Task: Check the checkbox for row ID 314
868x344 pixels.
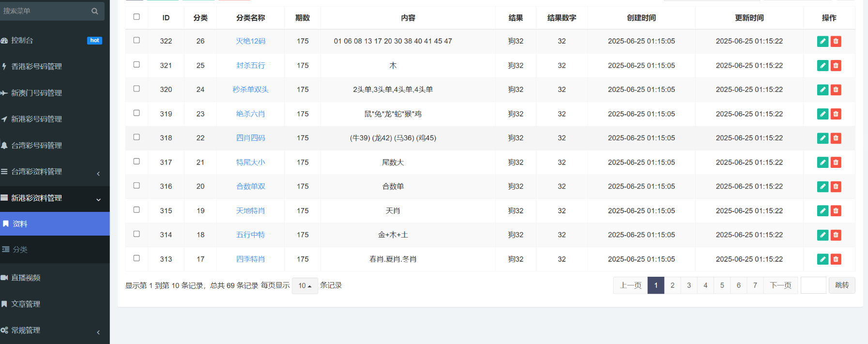Action: click(x=137, y=234)
